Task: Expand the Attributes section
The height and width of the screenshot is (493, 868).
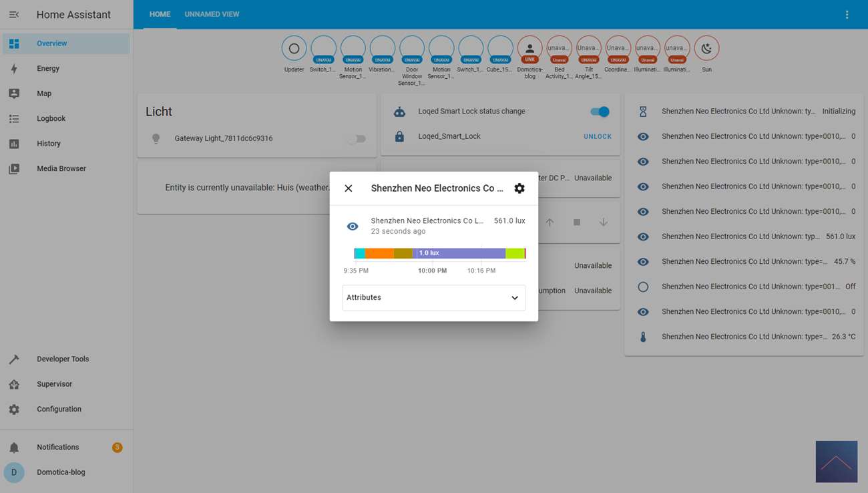Action: click(434, 298)
